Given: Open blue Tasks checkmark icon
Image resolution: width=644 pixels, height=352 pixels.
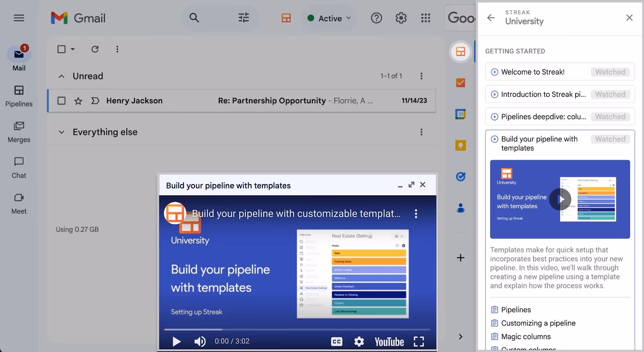Looking at the screenshot, I should click(x=460, y=176).
